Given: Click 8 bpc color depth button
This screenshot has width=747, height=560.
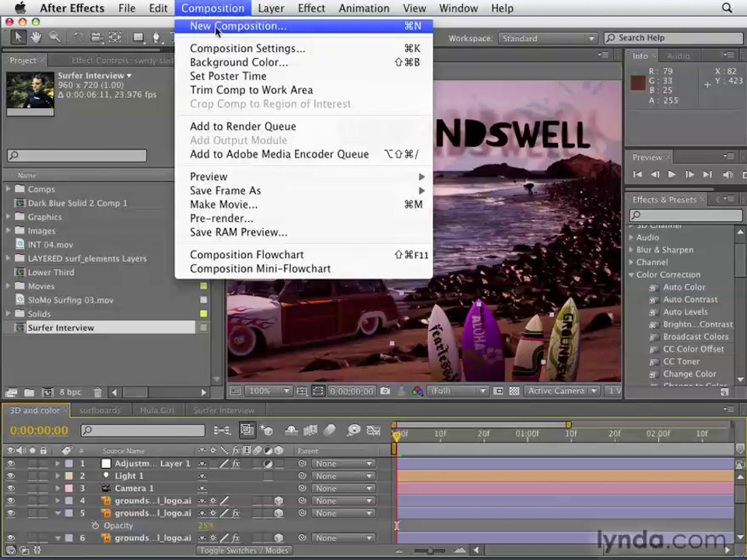Looking at the screenshot, I should [x=70, y=392].
